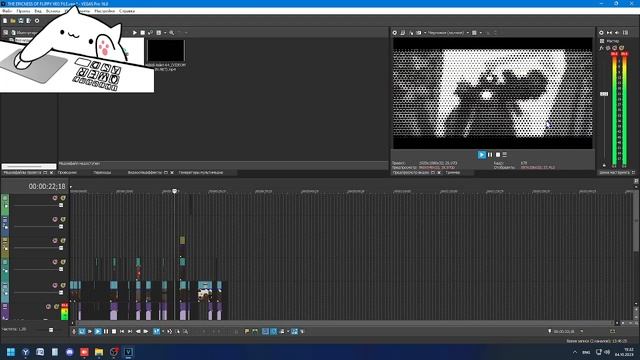Open the Справка menu
The height and width of the screenshot is (360, 640).
click(127, 11)
